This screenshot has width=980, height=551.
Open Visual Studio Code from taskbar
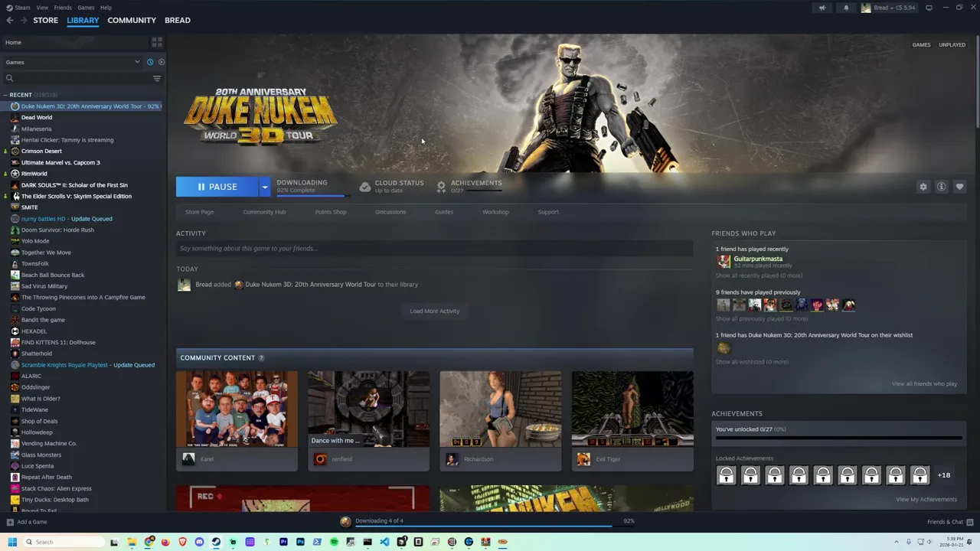(x=384, y=542)
